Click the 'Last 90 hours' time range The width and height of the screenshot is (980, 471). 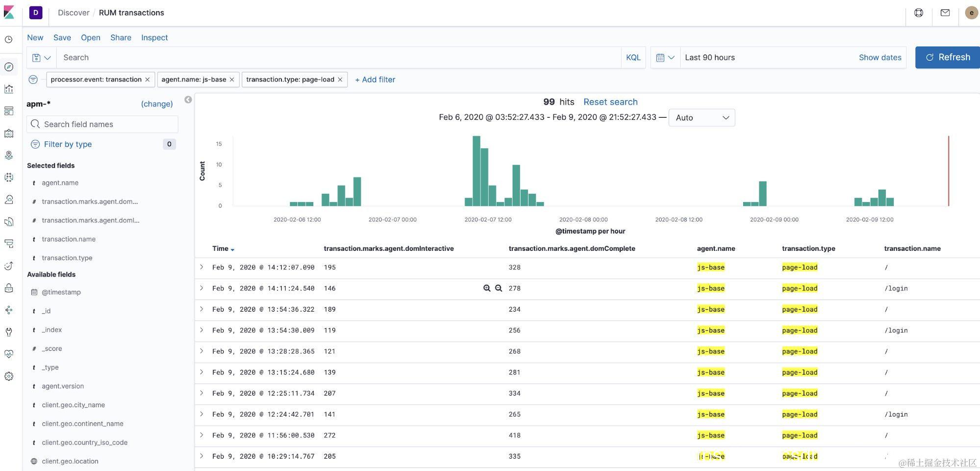710,57
